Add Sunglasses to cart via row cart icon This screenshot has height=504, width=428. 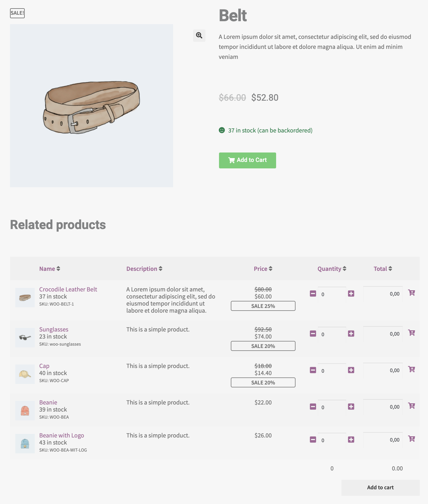[x=412, y=333]
